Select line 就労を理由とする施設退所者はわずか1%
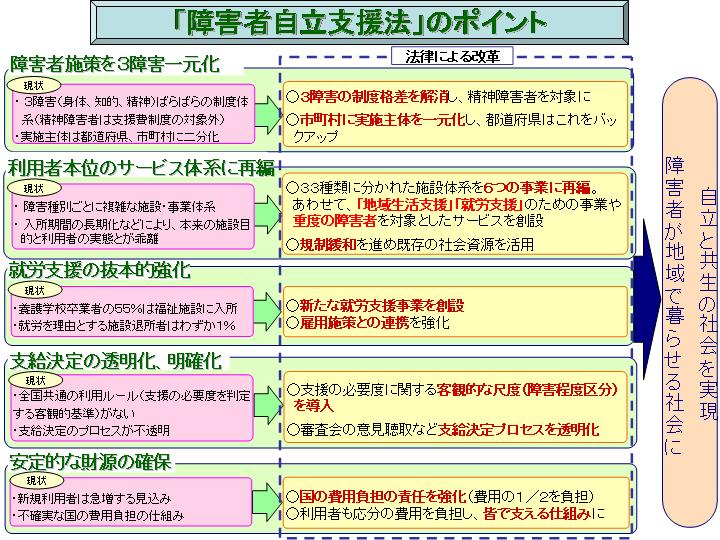The height and width of the screenshot is (540, 720). pyautogui.click(x=124, y=326)
